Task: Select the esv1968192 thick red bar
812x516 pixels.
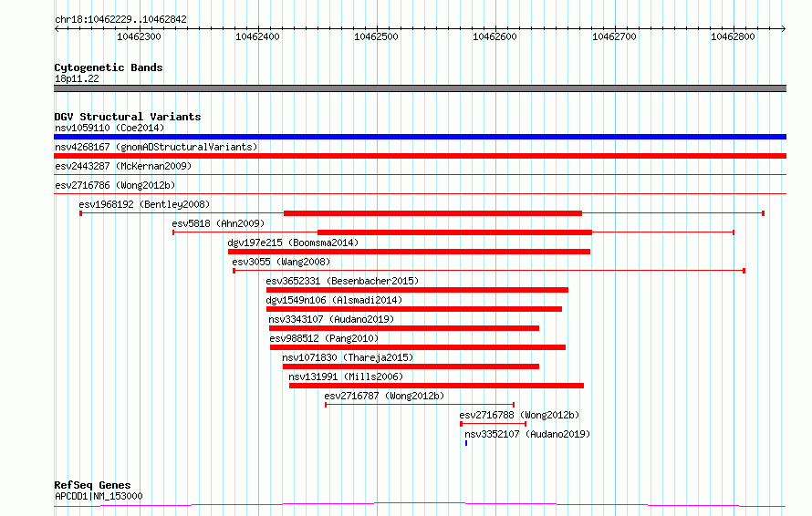Action: pyautogui.click(x=433, y=213)
